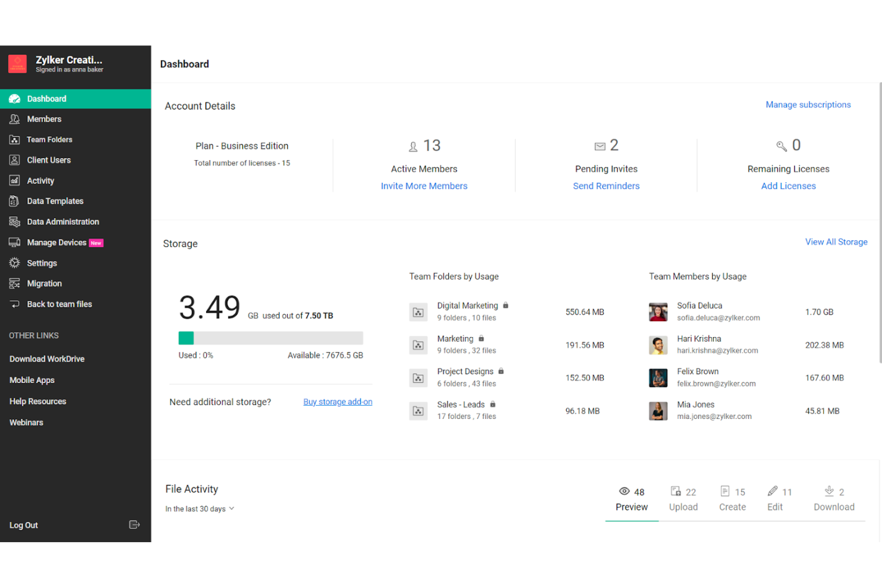Screen dimensions: 882x588
Task: Click the Activity chart icon in sidebar
Action: 15,181
